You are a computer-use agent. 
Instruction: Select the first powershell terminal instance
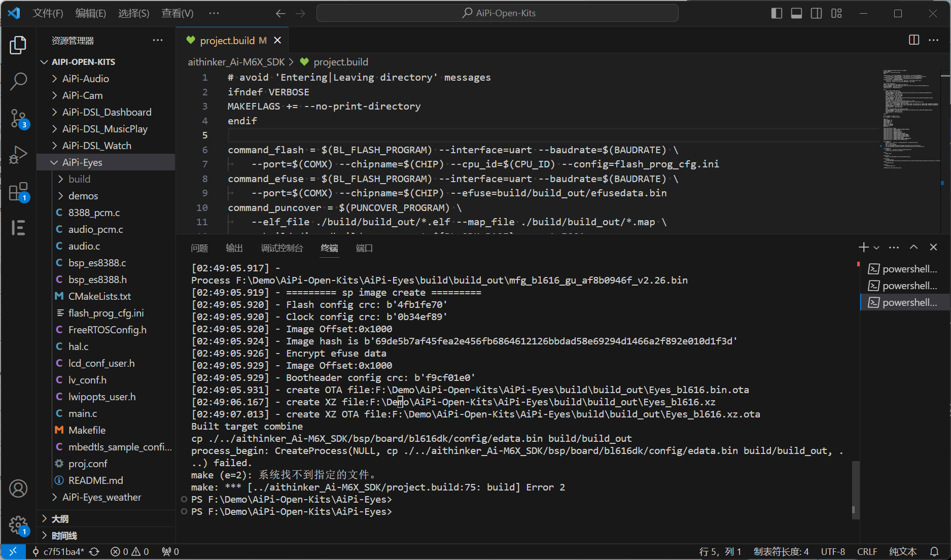905,269
